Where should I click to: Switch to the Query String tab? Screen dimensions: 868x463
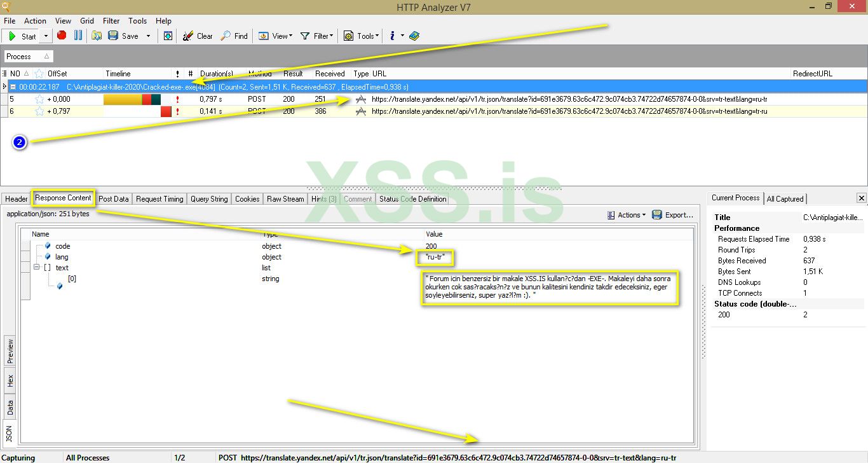[x=209, y=199]
